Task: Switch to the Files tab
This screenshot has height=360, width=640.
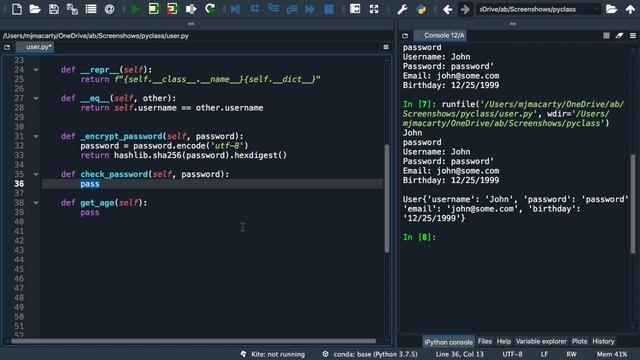Action: [x=484, y=341]
